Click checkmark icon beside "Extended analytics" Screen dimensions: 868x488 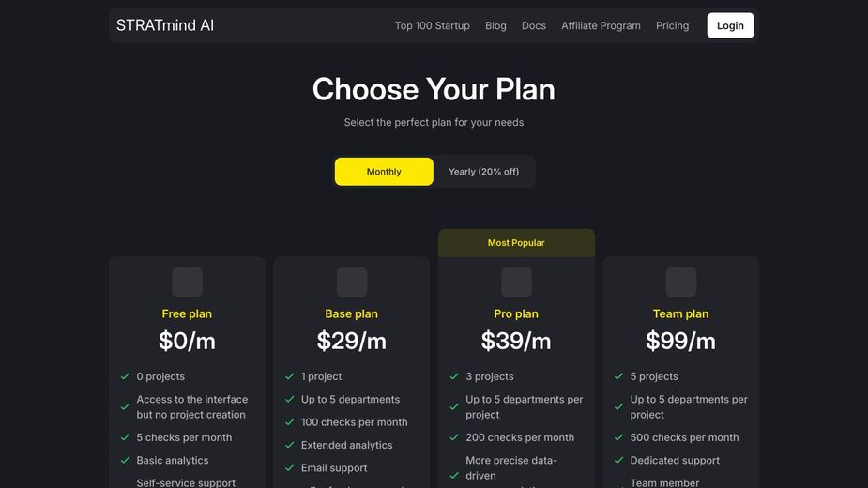point(290,445)
